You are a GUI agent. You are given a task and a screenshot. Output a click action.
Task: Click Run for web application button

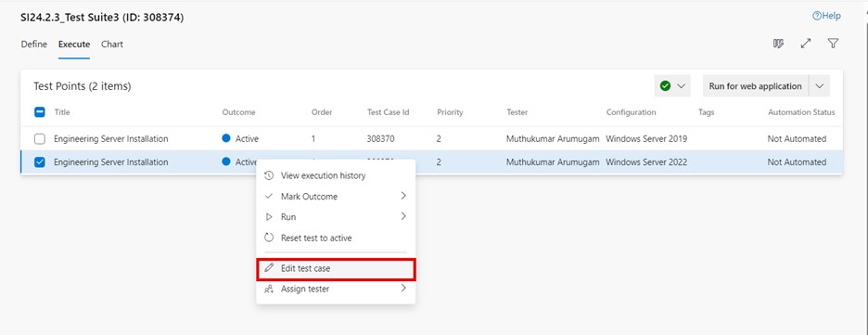tap(756, 86)
